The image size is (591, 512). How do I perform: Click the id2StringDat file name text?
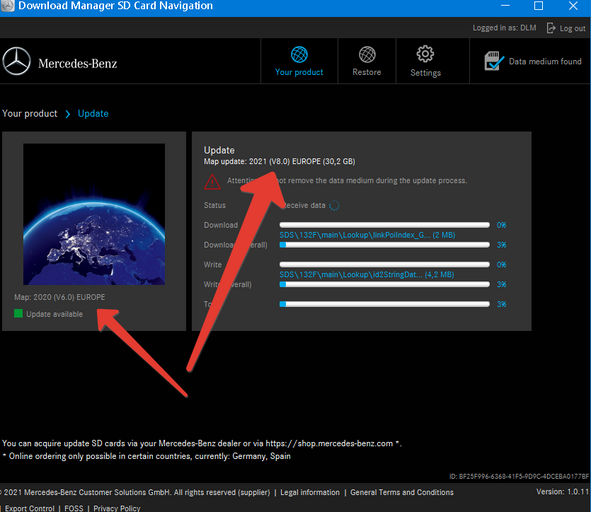pos(367,274)
